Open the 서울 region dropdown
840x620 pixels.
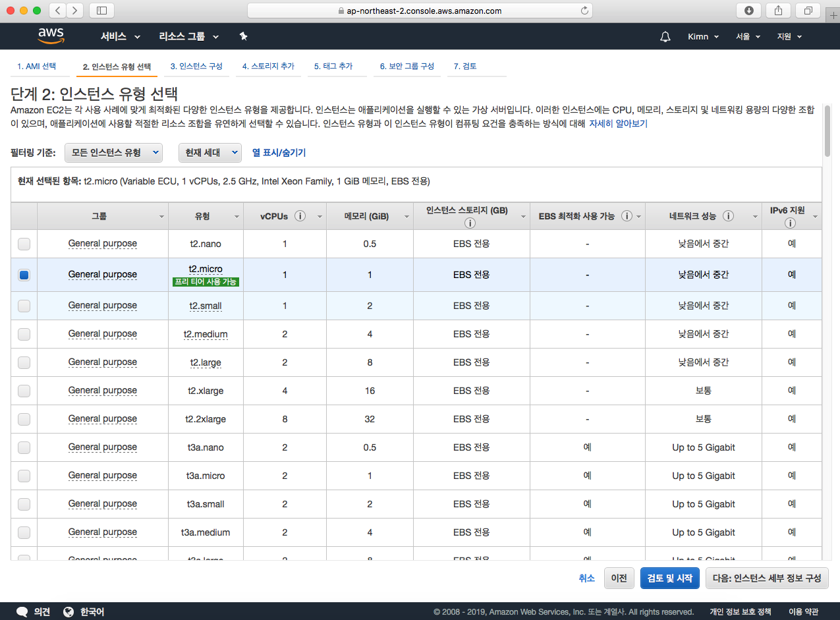click(x=748, y=36)
